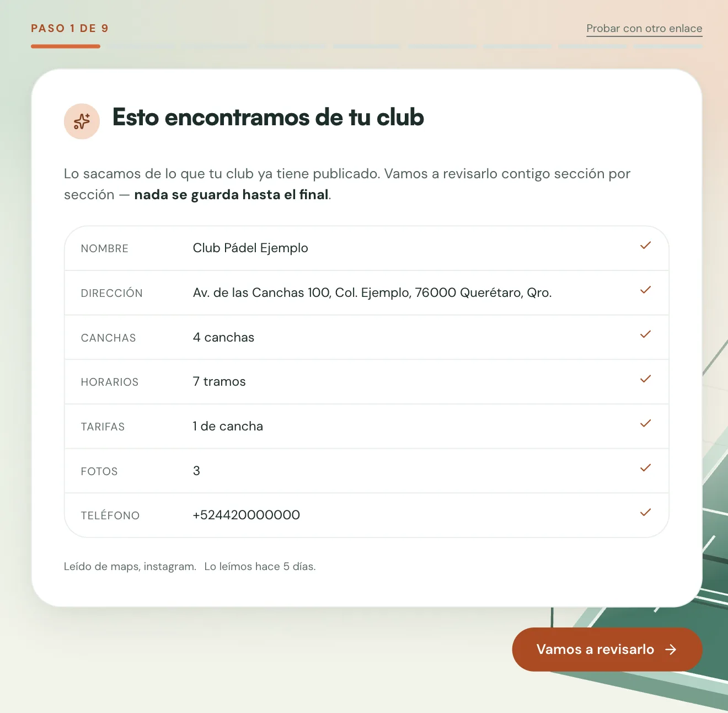Screen dimensions: 728x713
Task: Click the active first step progress bar
Action: pos(66,46)
